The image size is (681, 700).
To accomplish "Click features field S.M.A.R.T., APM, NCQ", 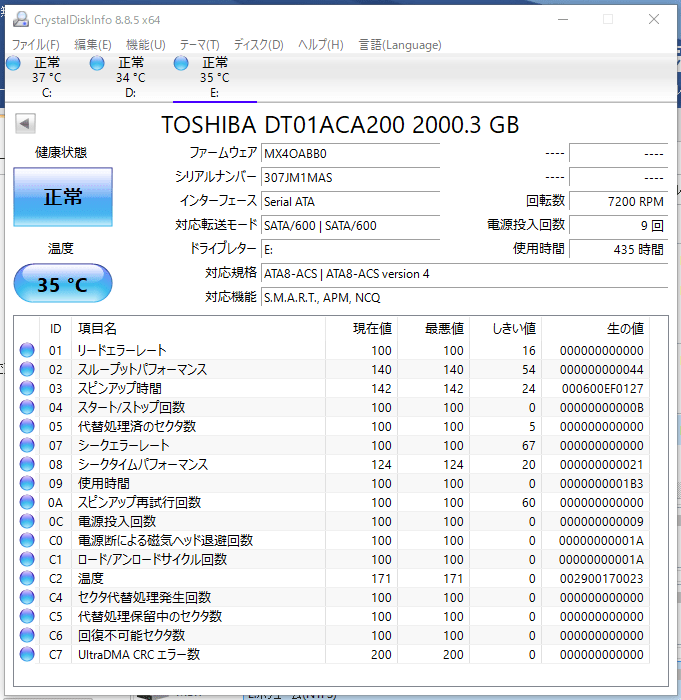I will tap(464, 298).
